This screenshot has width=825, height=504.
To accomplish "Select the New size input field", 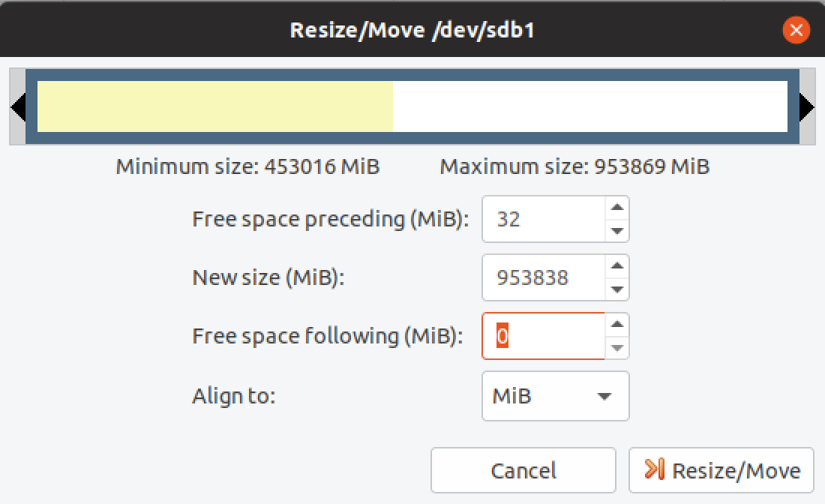I will [544, 277].
